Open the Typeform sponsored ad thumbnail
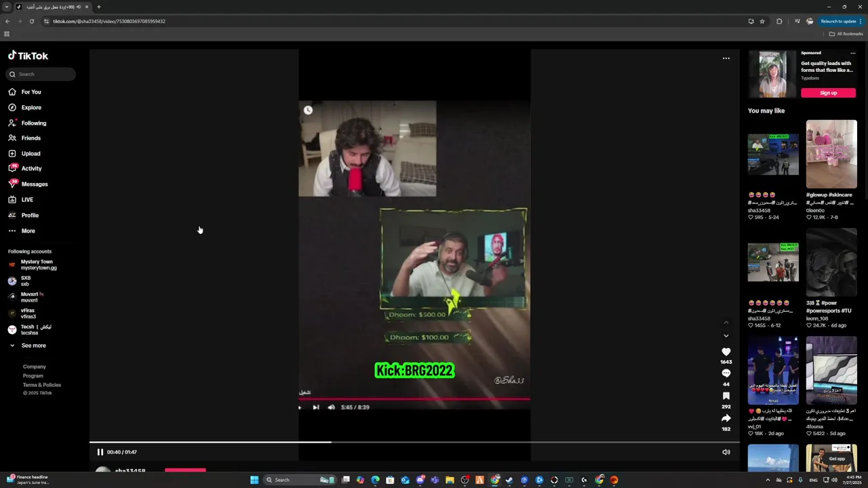Screen dimensions: 868x488 pyautogui.click(x=773, y=74)
